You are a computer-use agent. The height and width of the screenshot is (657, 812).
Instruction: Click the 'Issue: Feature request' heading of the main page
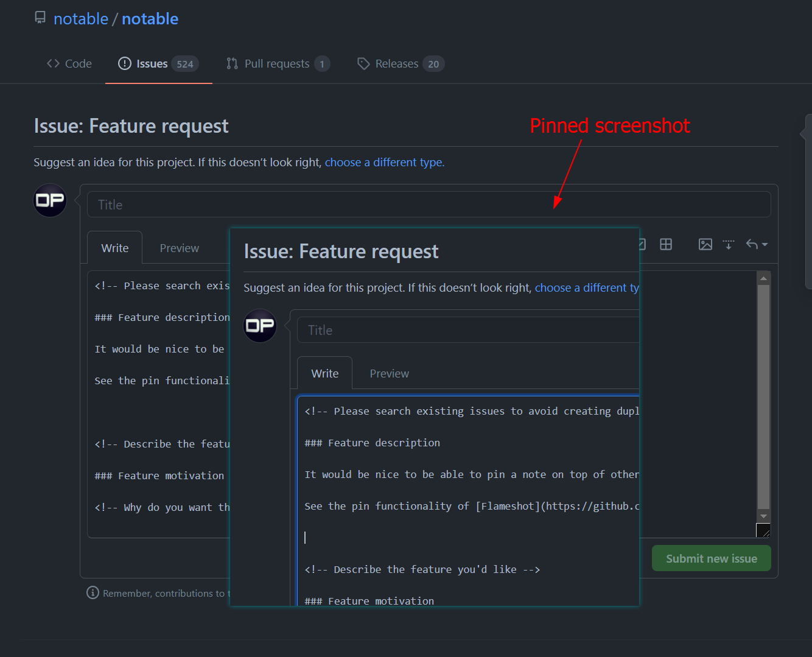tap(131, 126)
